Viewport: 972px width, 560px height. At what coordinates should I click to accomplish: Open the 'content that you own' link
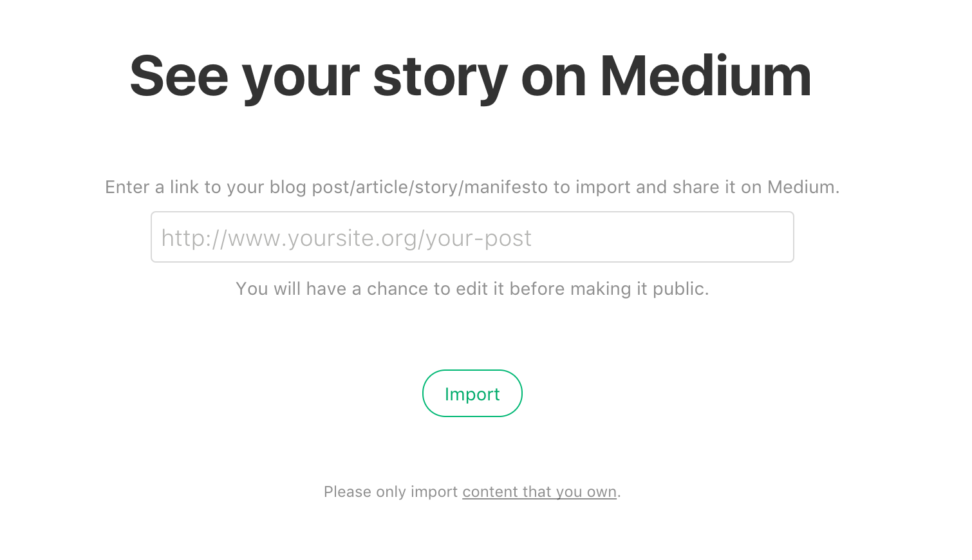pos(539,492)
